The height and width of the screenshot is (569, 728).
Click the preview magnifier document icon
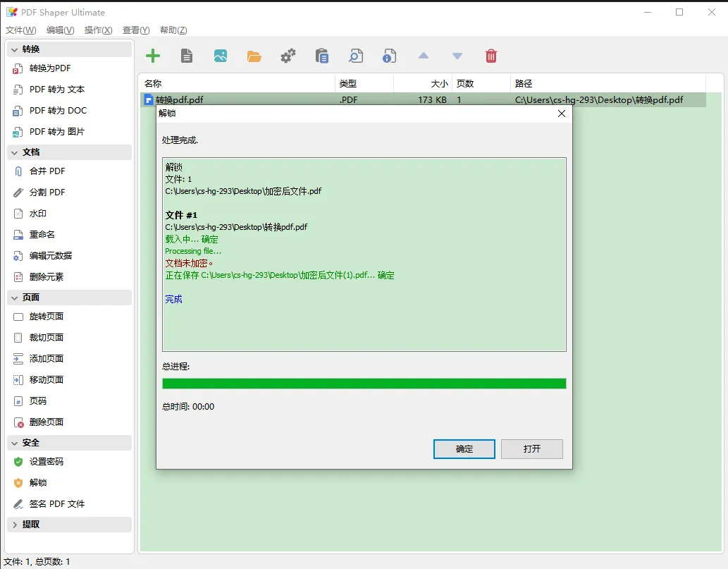tap(356, 56)
